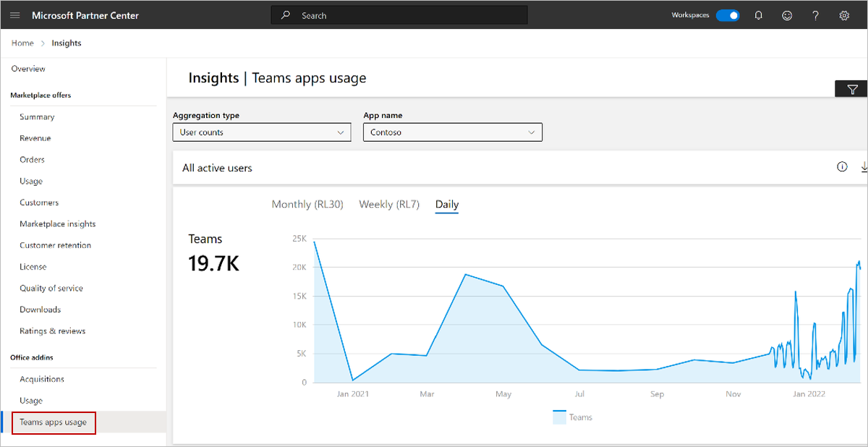Open the help question mark icon
This screenshot has height=447, width=868.
815,15
